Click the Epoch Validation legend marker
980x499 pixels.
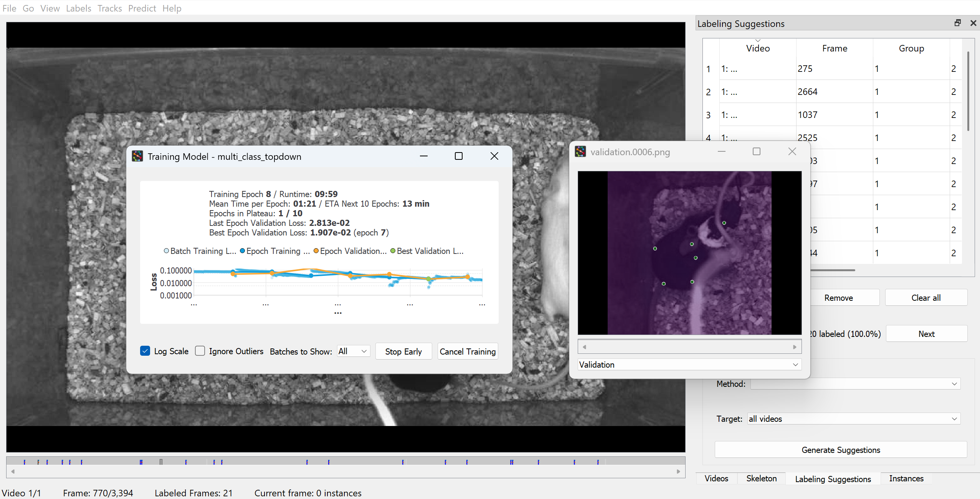(316, 251)
